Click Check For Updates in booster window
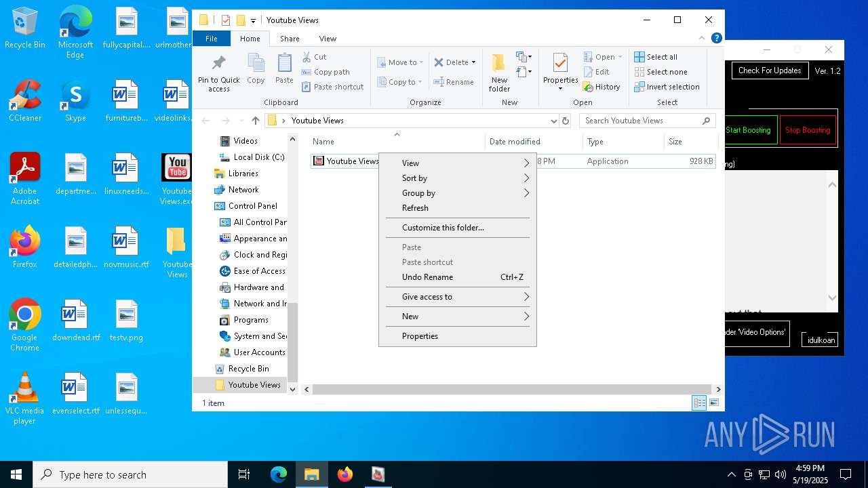The width and height of the screenshot is (868, 488). [770, 70]
